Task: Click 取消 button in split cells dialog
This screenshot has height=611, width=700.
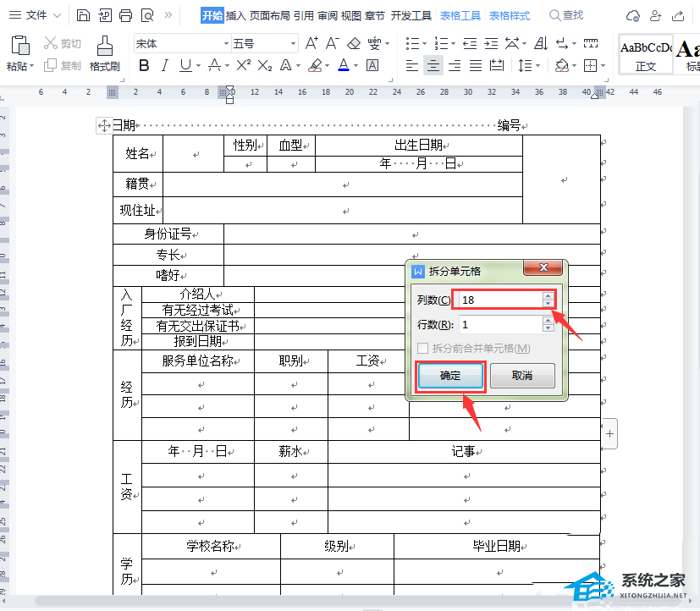Action: tap(522, 376)
